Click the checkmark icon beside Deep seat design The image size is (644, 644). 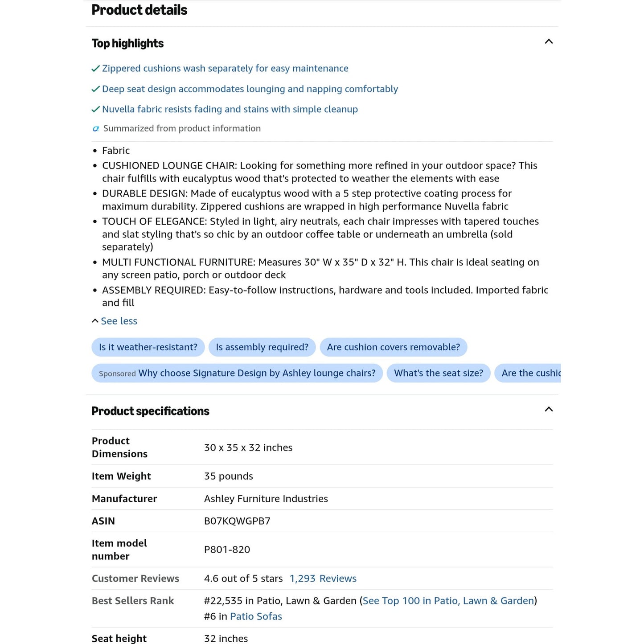point(95,89)
